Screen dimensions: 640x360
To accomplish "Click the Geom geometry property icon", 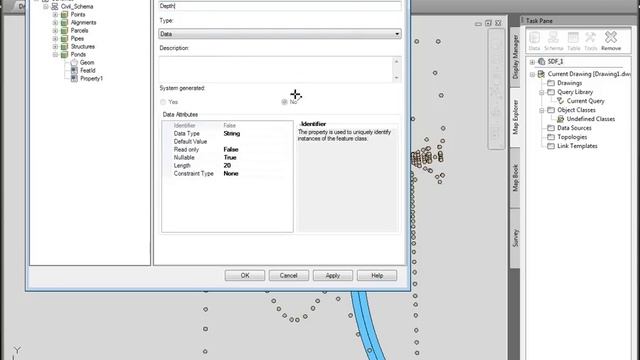I will tap(74, 62).
